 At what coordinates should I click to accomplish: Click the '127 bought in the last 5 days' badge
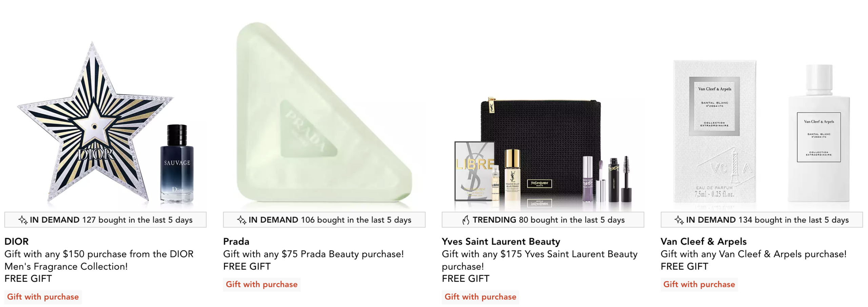pos(105,220)
